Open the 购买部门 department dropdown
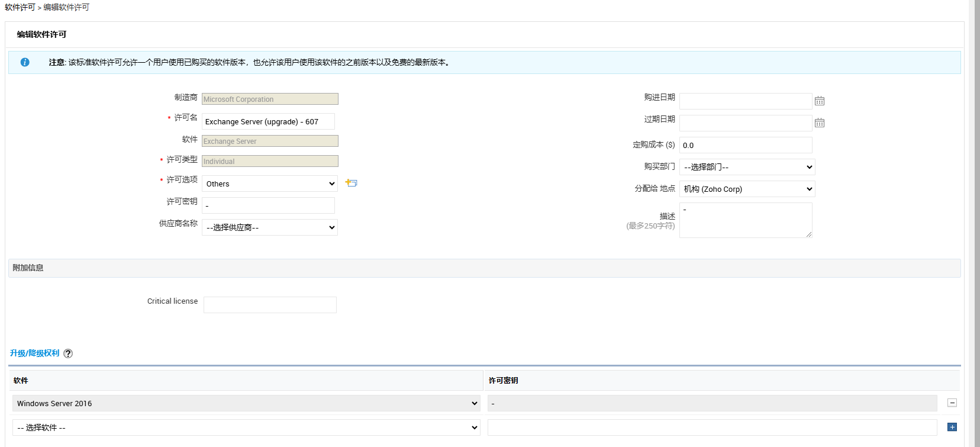 (747, 167)
